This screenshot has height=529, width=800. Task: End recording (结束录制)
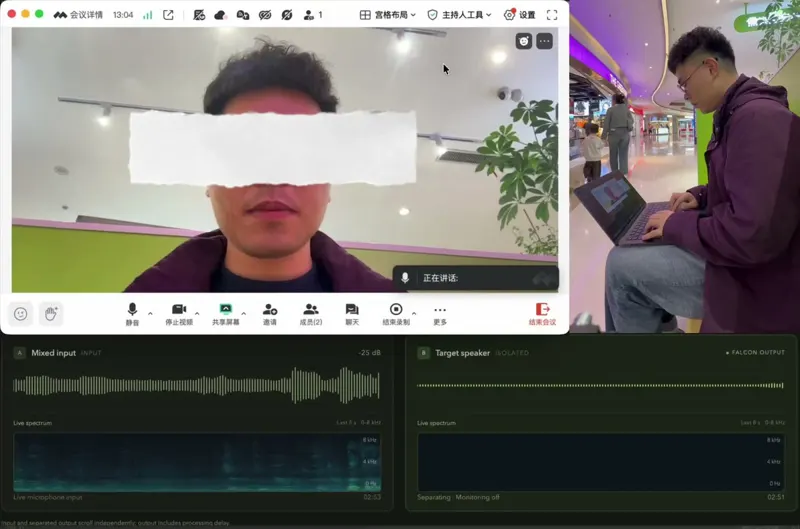(x=396, y=314)
